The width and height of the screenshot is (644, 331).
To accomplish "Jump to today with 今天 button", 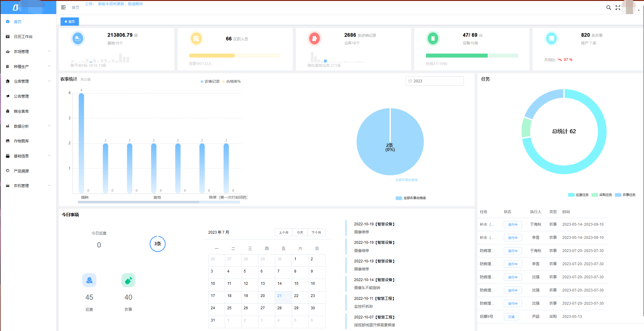I will coord(300,232).
